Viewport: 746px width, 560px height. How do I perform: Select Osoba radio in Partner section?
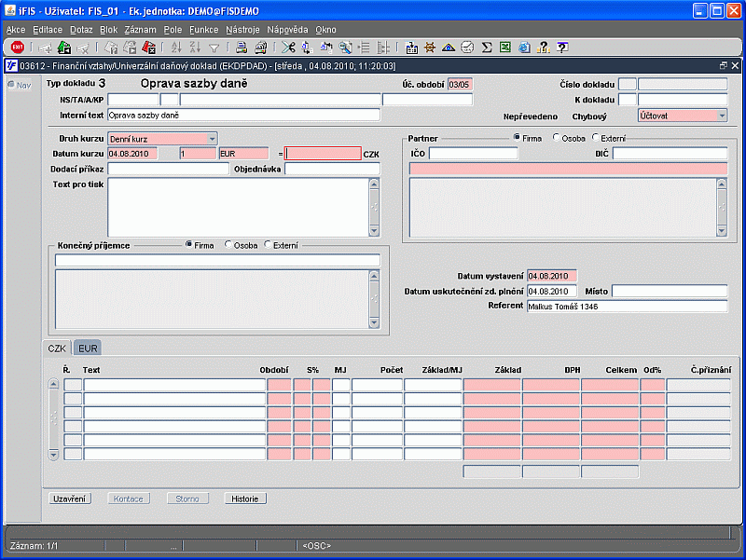tap(556, 137)
